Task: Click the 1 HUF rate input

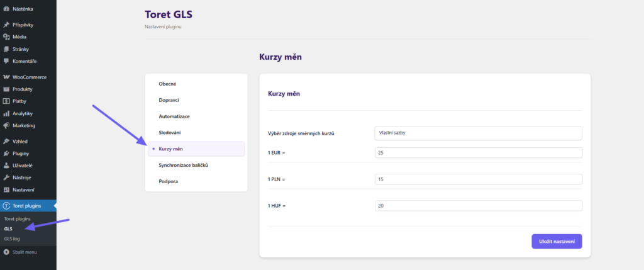Action: 477,206
